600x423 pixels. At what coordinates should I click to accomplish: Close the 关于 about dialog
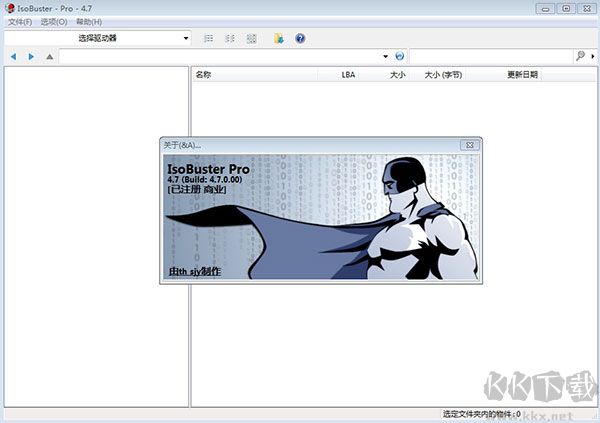[x=470, y=145]
